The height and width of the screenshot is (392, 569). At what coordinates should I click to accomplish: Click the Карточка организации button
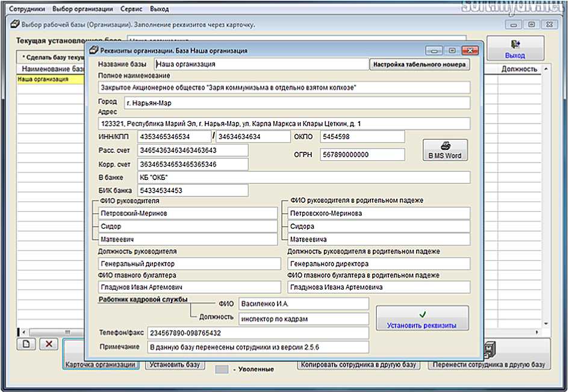pos(101,364)
